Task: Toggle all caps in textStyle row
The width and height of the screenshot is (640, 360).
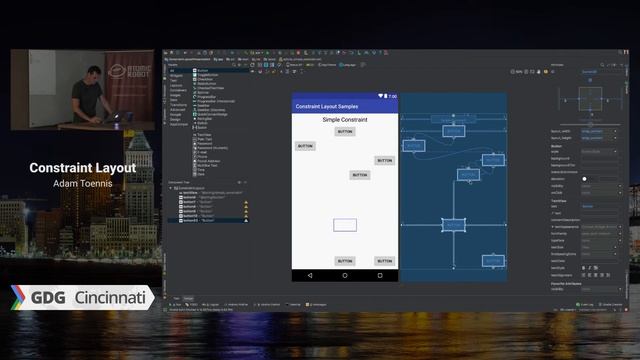Action: pyautogui.click(x=596, y=268)
